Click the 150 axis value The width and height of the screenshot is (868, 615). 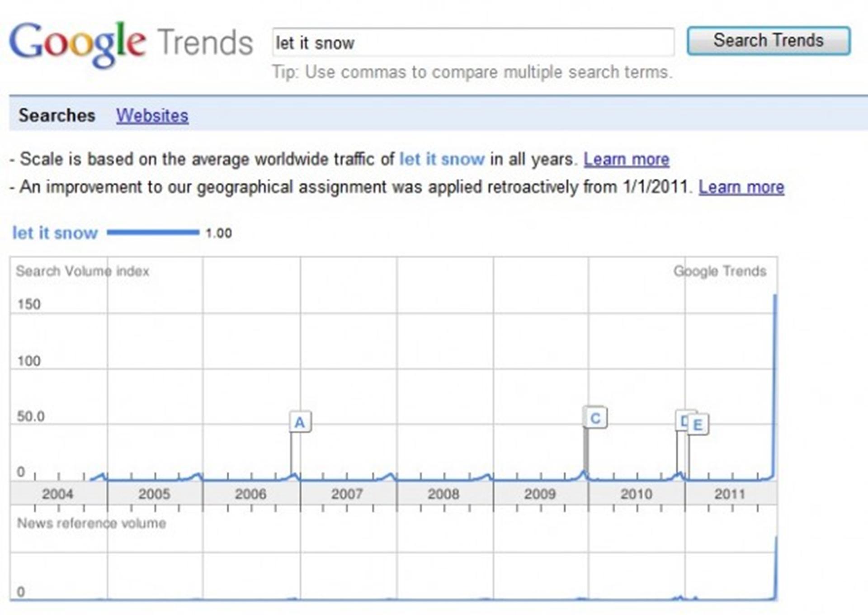[x=29, y=304]
